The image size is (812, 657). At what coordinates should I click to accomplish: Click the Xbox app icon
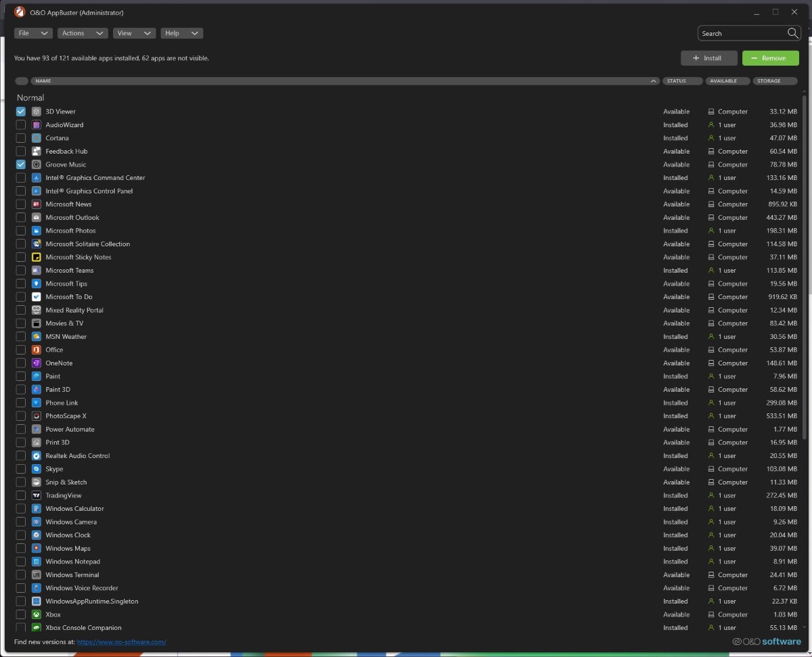click(37, 614)
